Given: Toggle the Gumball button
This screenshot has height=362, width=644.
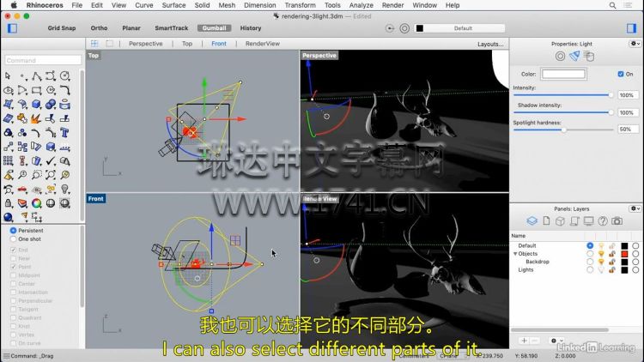Looking at the screenshot, I should (x=214, y=28).
